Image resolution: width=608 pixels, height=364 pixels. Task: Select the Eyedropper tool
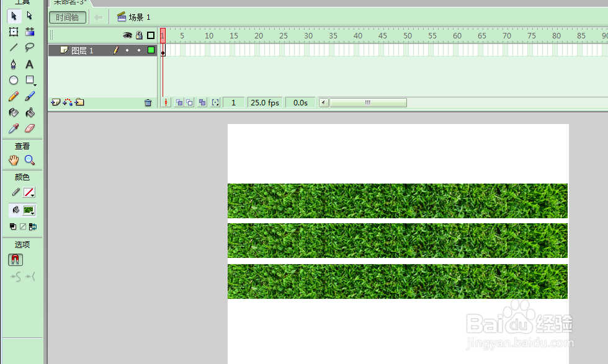14,128
